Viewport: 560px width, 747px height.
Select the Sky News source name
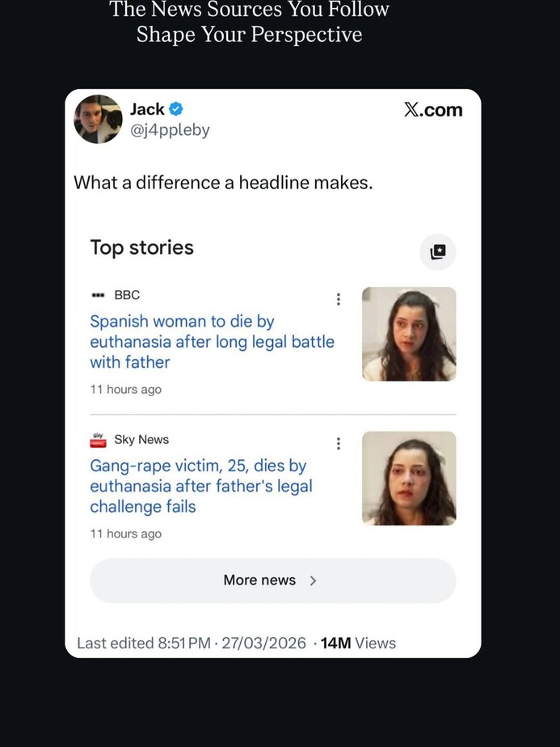141,440
